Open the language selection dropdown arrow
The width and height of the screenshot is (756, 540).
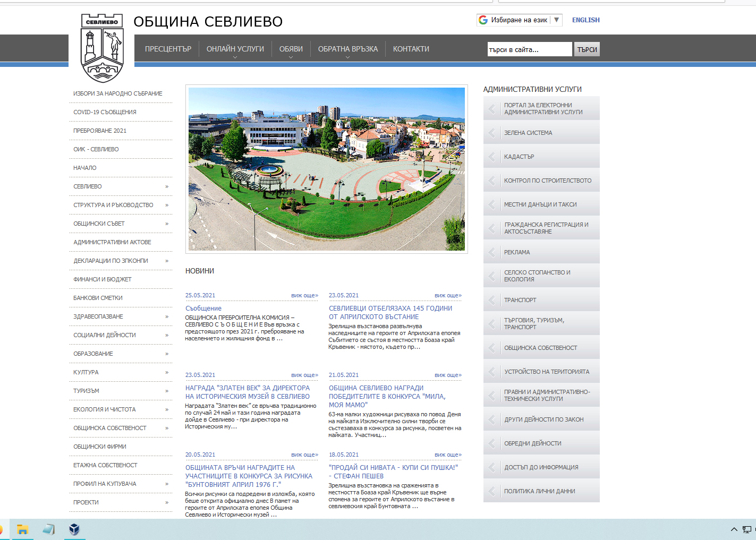coord(556,20)
